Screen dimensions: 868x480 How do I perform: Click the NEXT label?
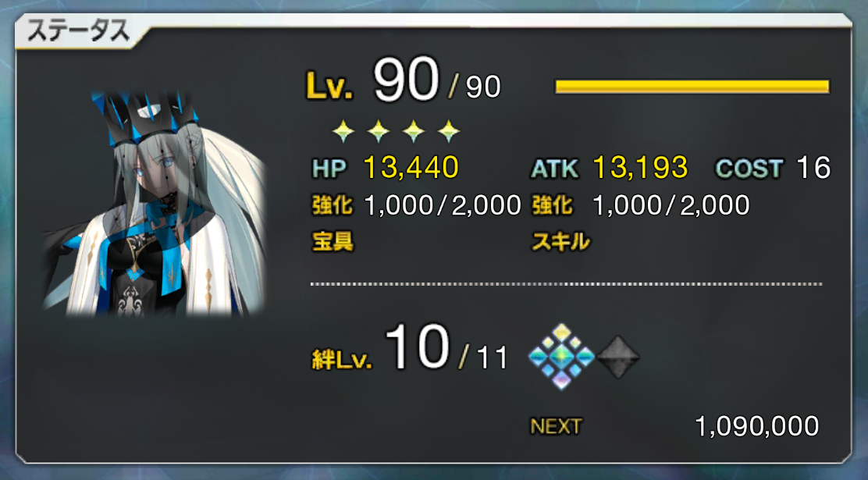pyautogui.click(x=556, y=426)
